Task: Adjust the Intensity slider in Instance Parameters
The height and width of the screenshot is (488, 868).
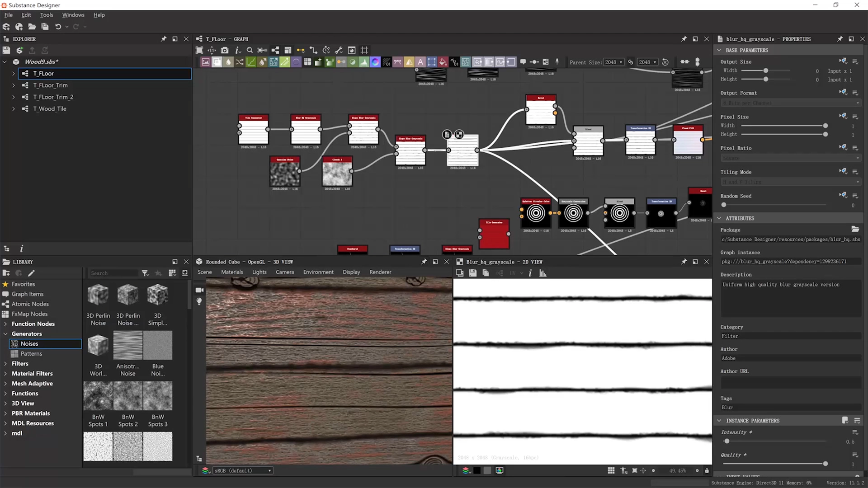Action: [726, 441]
